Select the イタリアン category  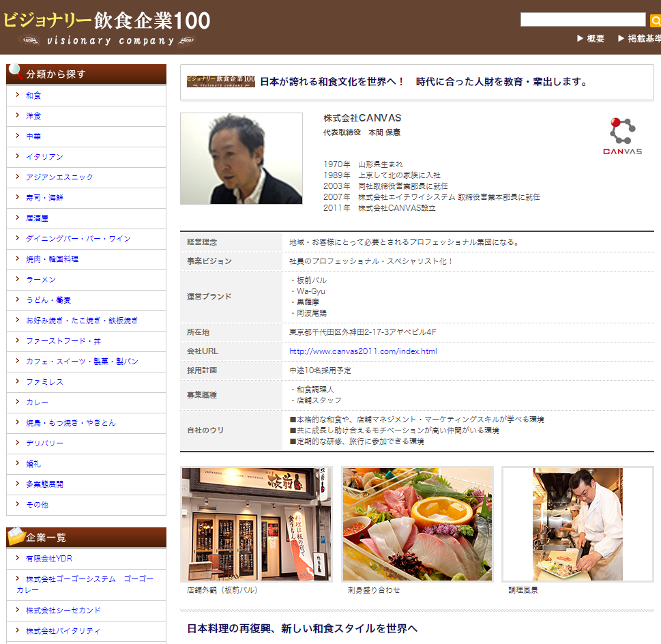44,157
